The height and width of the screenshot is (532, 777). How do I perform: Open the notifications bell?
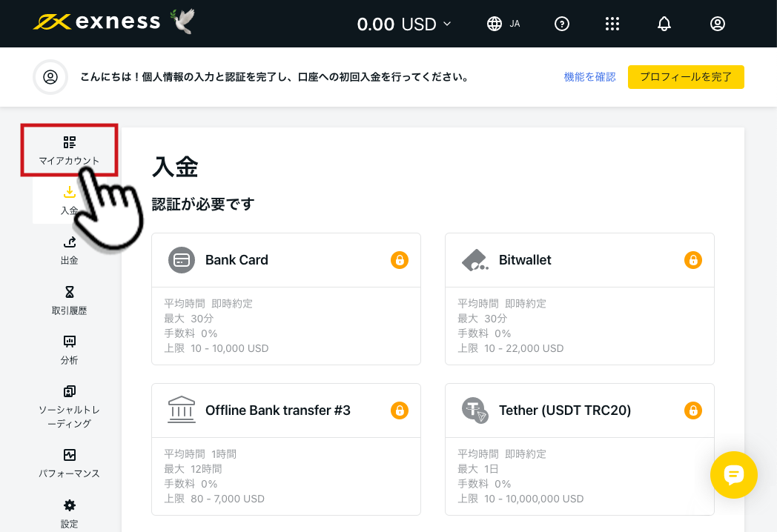point(664,24)
